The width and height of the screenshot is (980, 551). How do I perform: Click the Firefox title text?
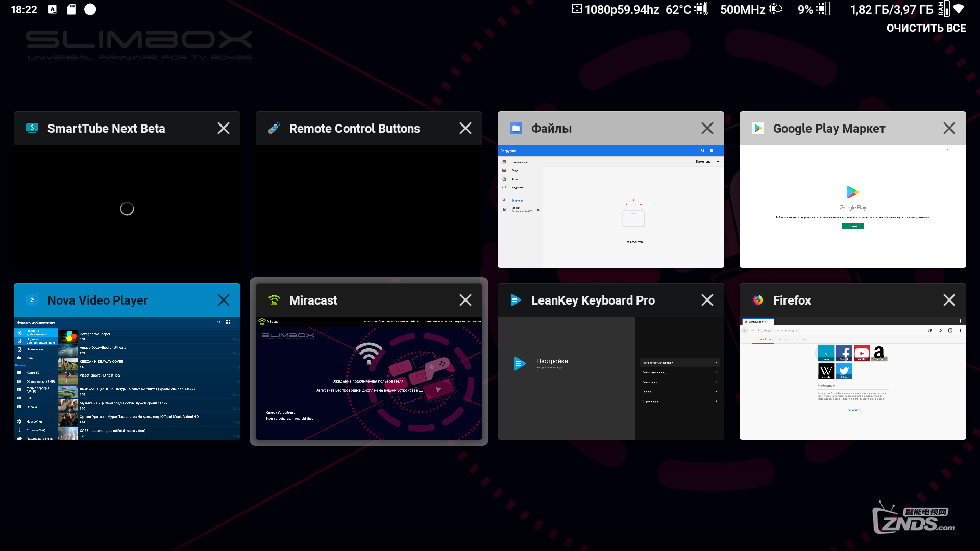(x=792, y=300)
